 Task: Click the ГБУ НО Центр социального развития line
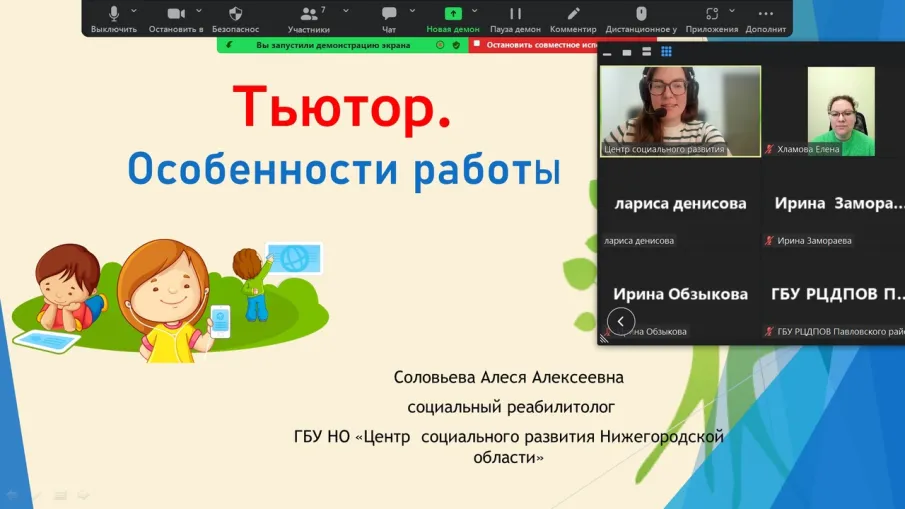pos(508,447)
